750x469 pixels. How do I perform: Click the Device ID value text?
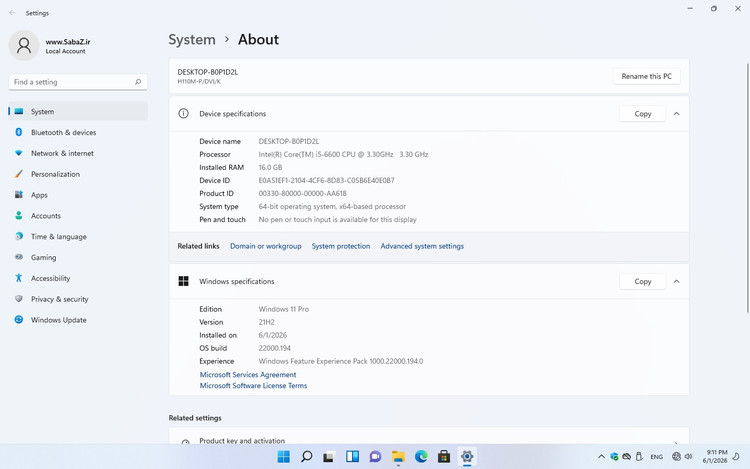click(326, 180)
